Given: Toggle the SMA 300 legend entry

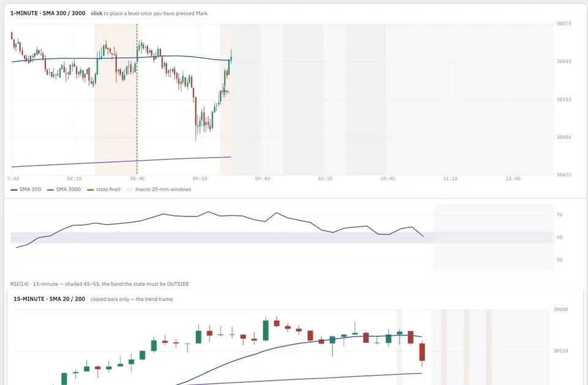Looking at the screenshot, I should (x=26, y=189).
